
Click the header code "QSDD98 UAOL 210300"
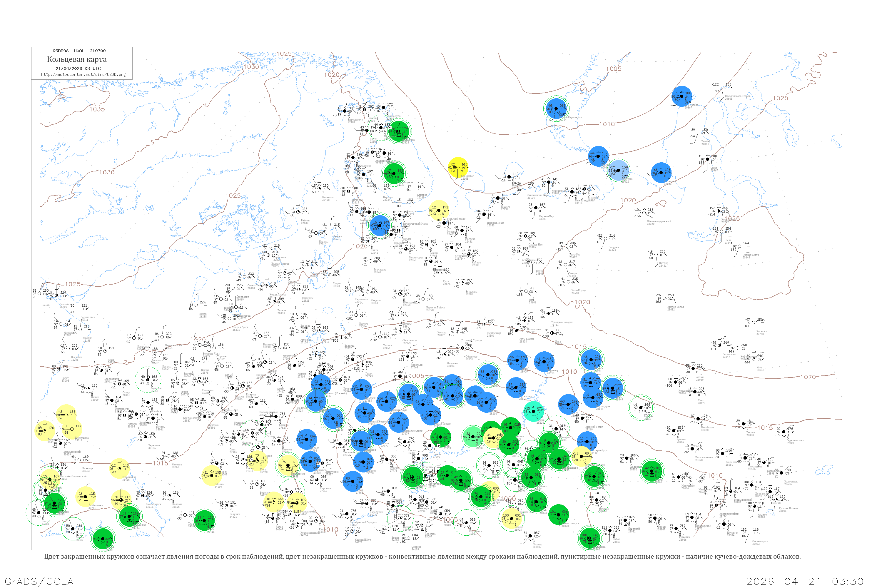click(x=79, y=51)
